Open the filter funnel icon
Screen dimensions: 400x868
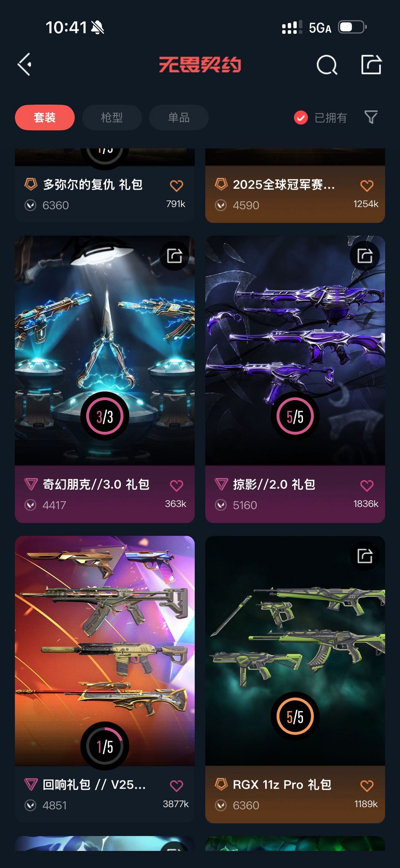coord(371,117)
